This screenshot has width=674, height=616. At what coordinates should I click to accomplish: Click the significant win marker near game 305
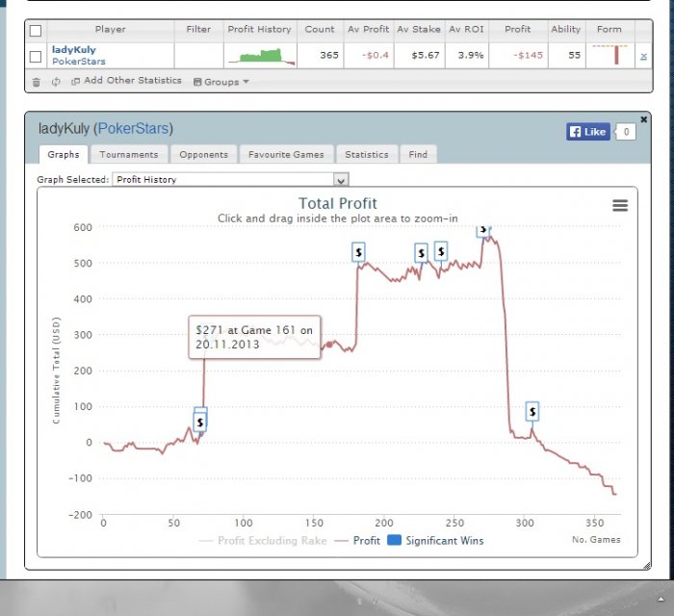[532, 412]
